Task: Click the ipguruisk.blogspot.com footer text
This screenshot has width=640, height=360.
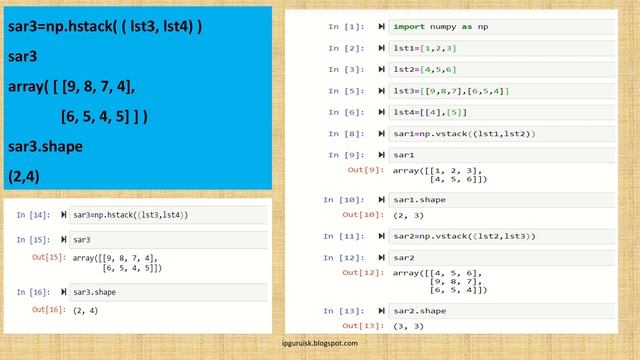Action: [x=320, y=343]
